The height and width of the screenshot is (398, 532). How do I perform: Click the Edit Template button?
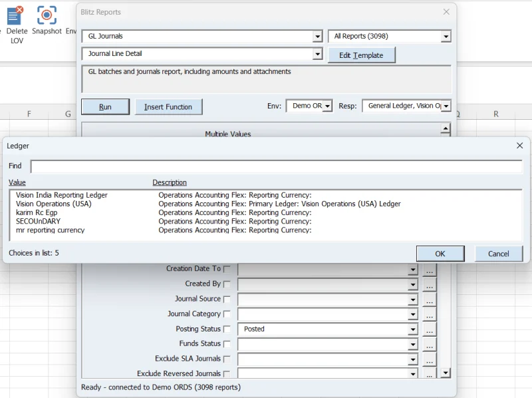(361, 55)
